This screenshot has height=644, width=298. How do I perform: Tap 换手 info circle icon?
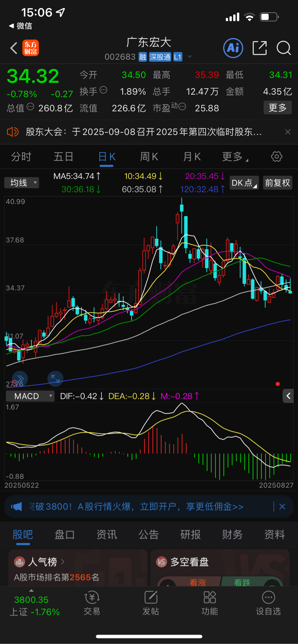pos(103,90)
